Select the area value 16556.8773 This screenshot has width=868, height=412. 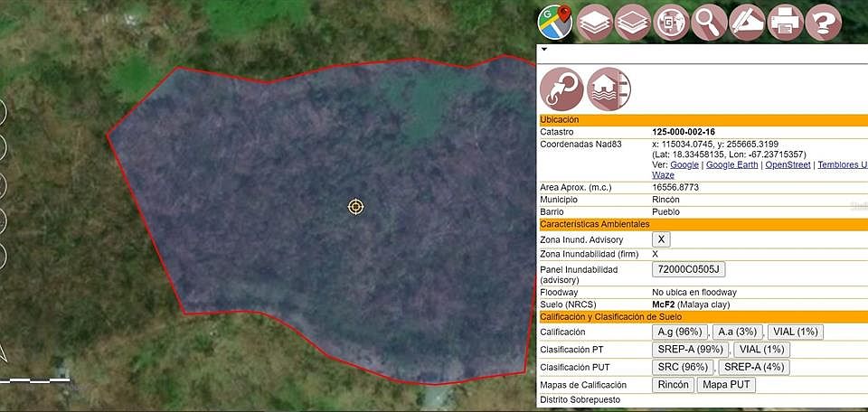675,187
